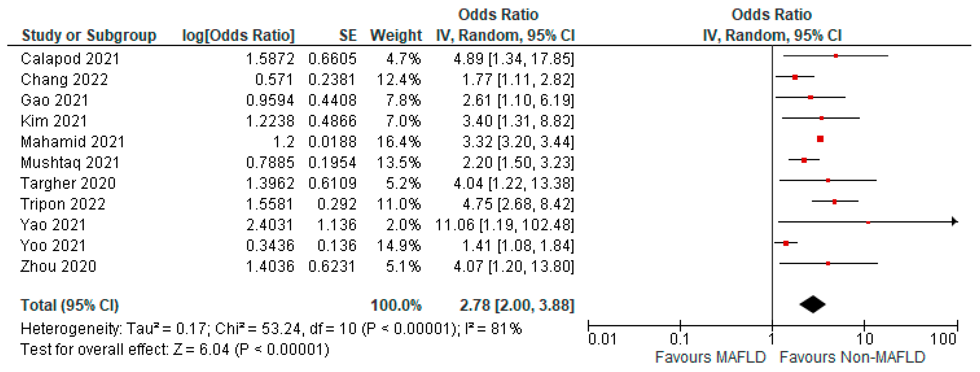Image resolution: width=980 pixels, height=372 pixels.
Task: Click the Weight column header
Action: (x=396, y=35)
